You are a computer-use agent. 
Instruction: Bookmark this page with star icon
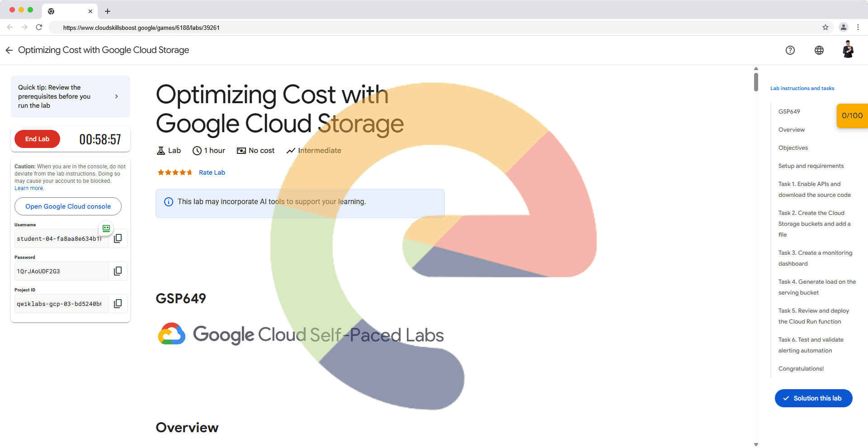(x=825, y=27)
